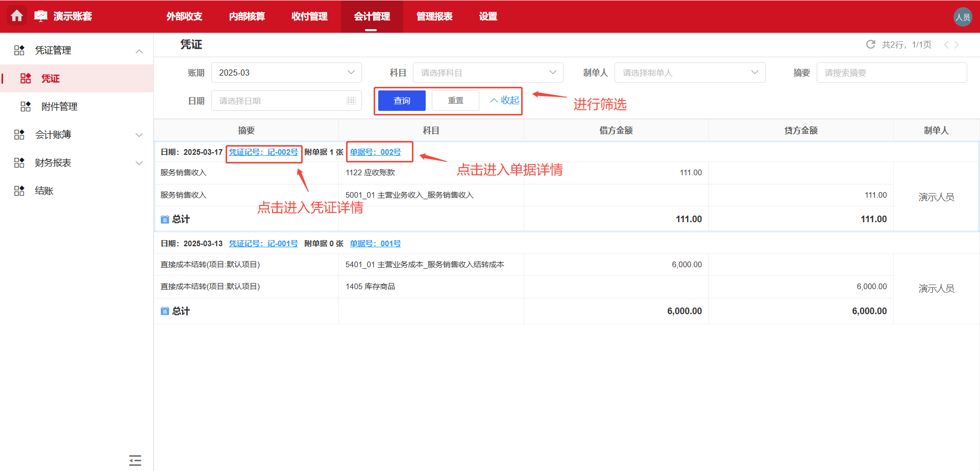The width and height of the screenshot is (980, 471).
Task: Click the refresh icon above the voucher list
Action: pyautogui.click(x=870, y=44)
